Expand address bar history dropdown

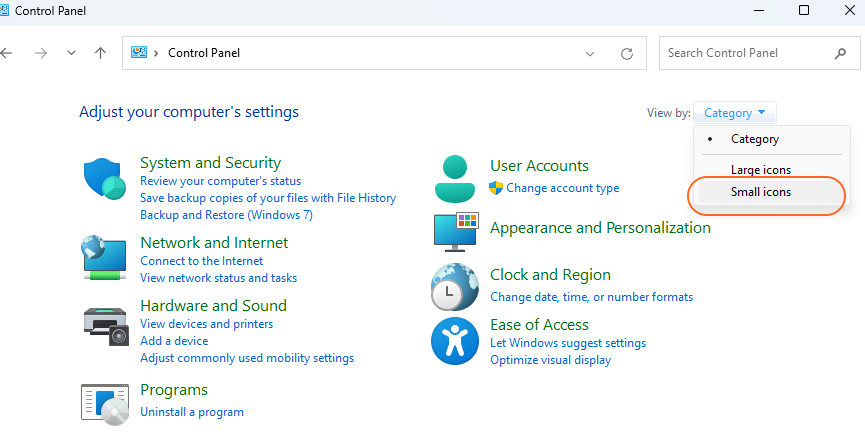590,54
